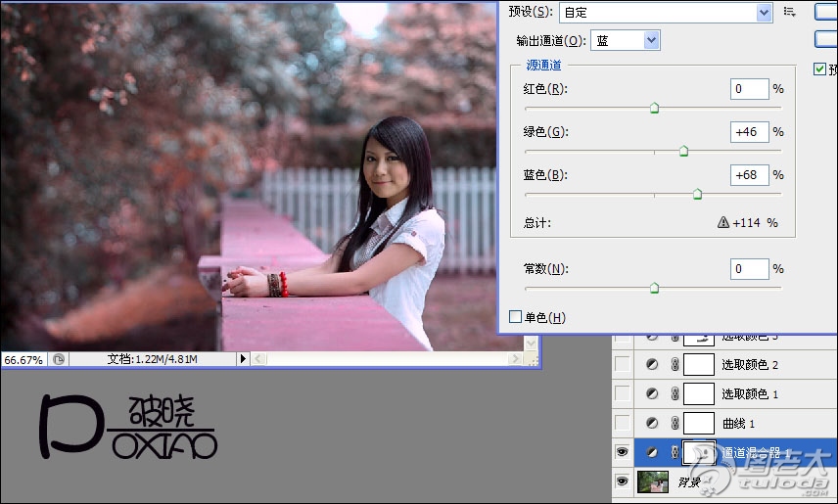Click the 蓝色(B) input showing +68
Viewport: 838px width, 504px height.
click(749, 175)
